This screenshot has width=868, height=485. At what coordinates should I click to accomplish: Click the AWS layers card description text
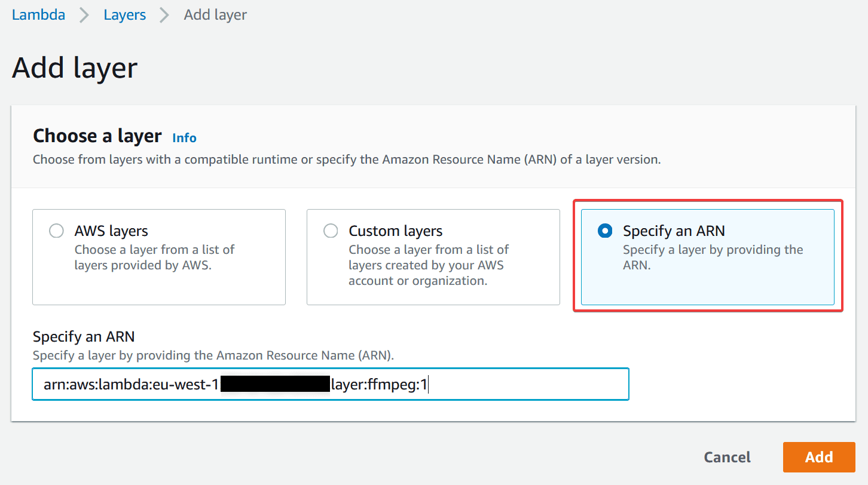click(x=154, y=257)
